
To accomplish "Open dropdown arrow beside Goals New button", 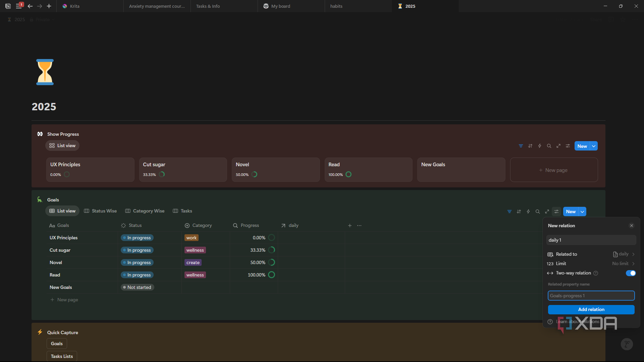I will point(582,211).
